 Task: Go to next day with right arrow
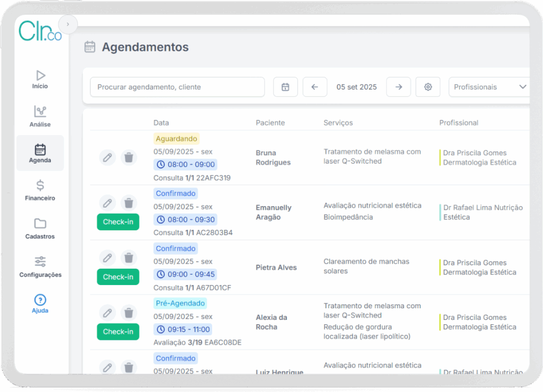click(x=398, y=87)
